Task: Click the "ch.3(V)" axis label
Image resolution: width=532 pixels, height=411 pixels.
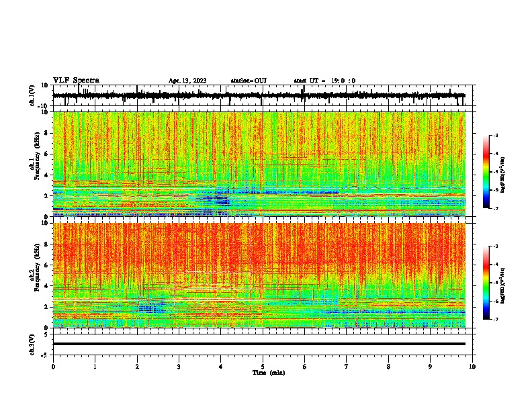Action: [x=32, y=345]
